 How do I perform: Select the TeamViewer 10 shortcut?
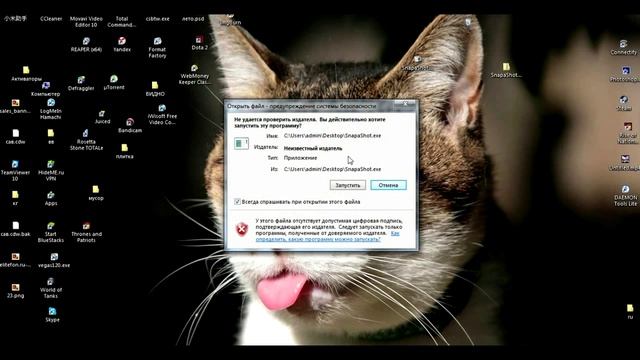coord(15,171)
